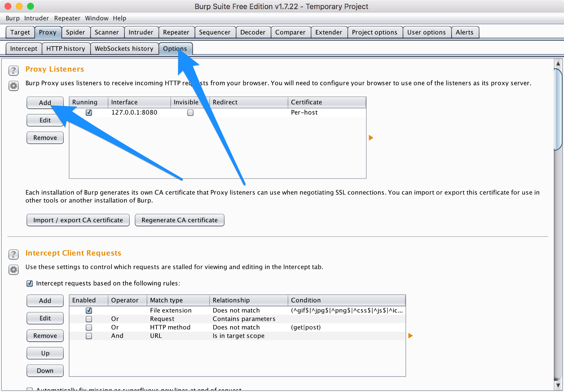Click Add button for Proxy Listeners
This screenshot has height=392, width=564.
tap(45, 103)
